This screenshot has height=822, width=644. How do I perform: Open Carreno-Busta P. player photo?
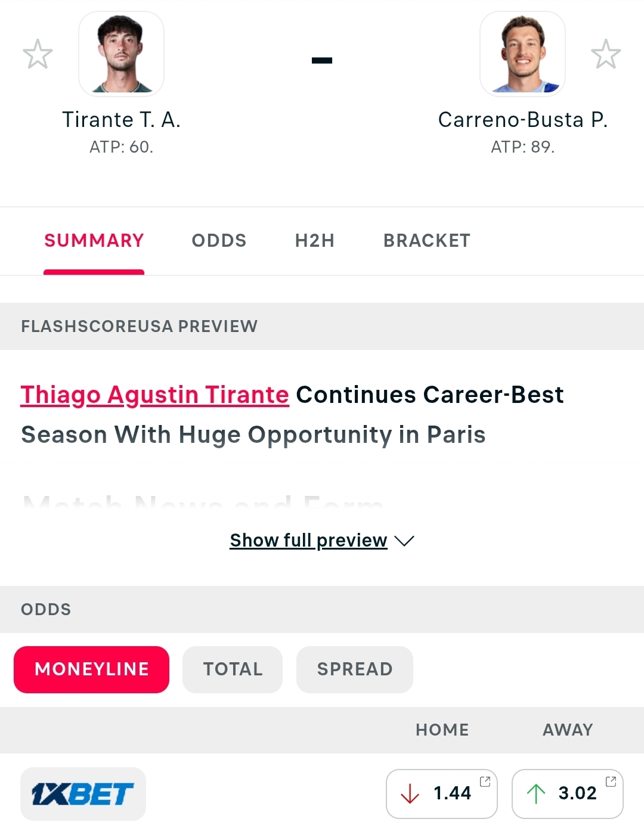(x=523, y=54)
